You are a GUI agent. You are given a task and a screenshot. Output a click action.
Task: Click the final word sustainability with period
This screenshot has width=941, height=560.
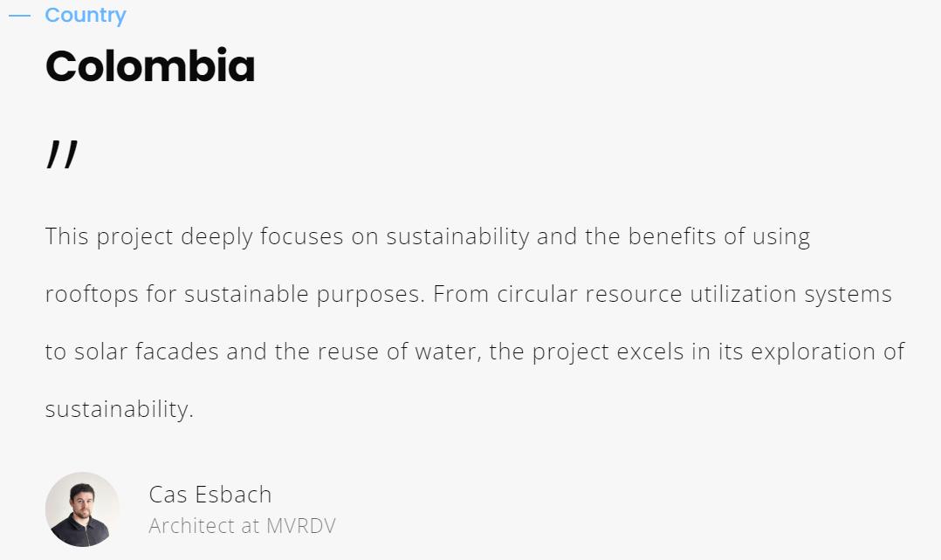(x=120, y=409)
